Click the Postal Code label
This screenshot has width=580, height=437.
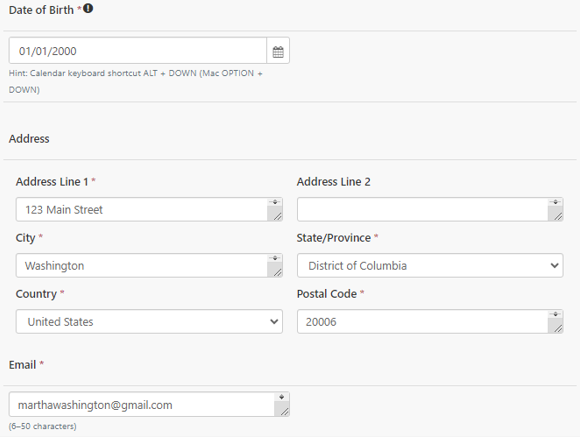coord(327,294)
